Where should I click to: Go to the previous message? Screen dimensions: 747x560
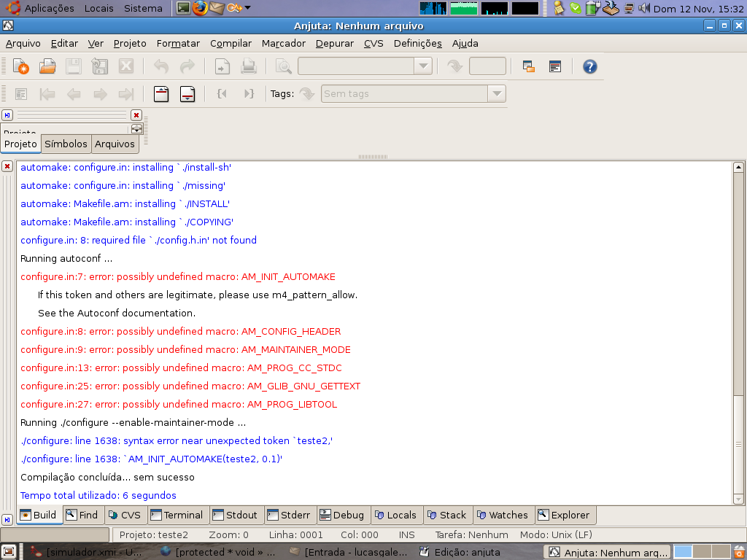click(x=161, y=94)
